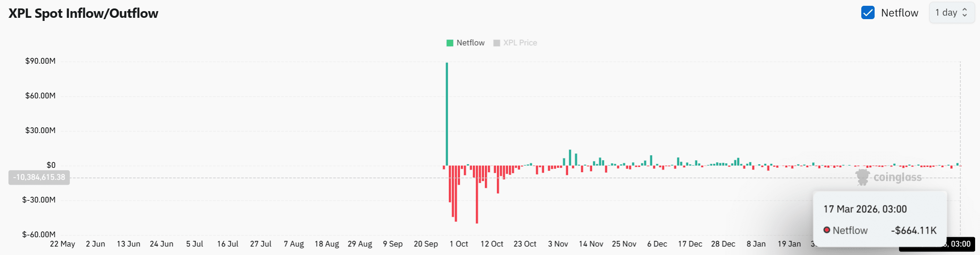Click the coinglass watermark logo icon

point(863,177)
